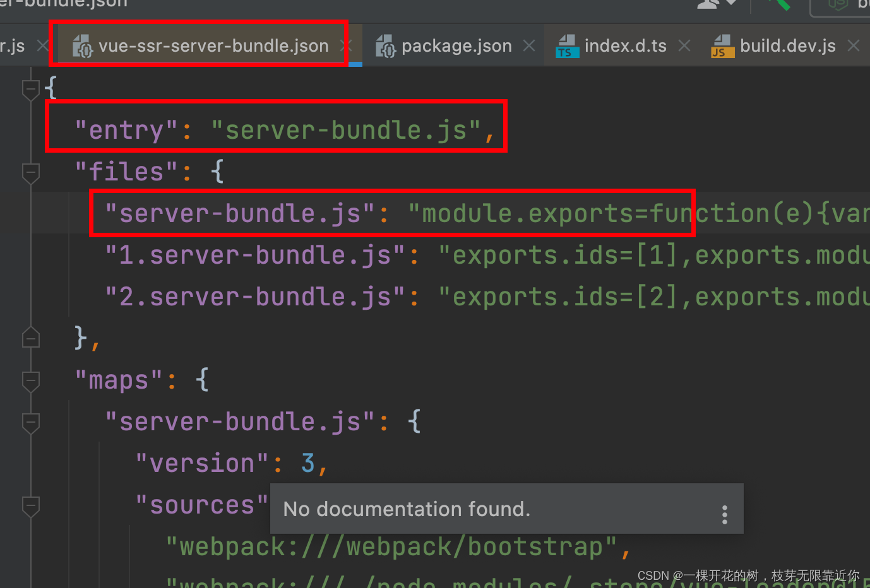Click the exports.ids=[1] value
Viewport: 870px width, 588px height.
tap(653, 255)
